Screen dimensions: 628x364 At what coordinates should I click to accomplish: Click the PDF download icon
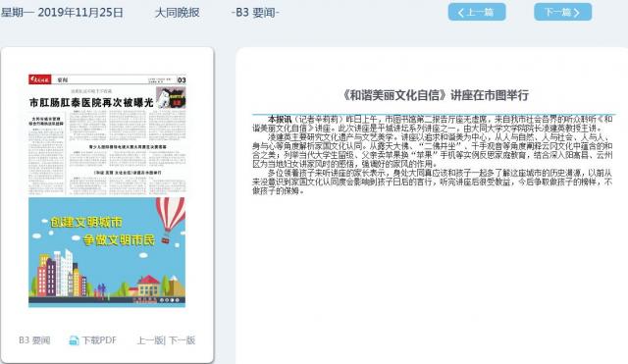coord(74,340)
